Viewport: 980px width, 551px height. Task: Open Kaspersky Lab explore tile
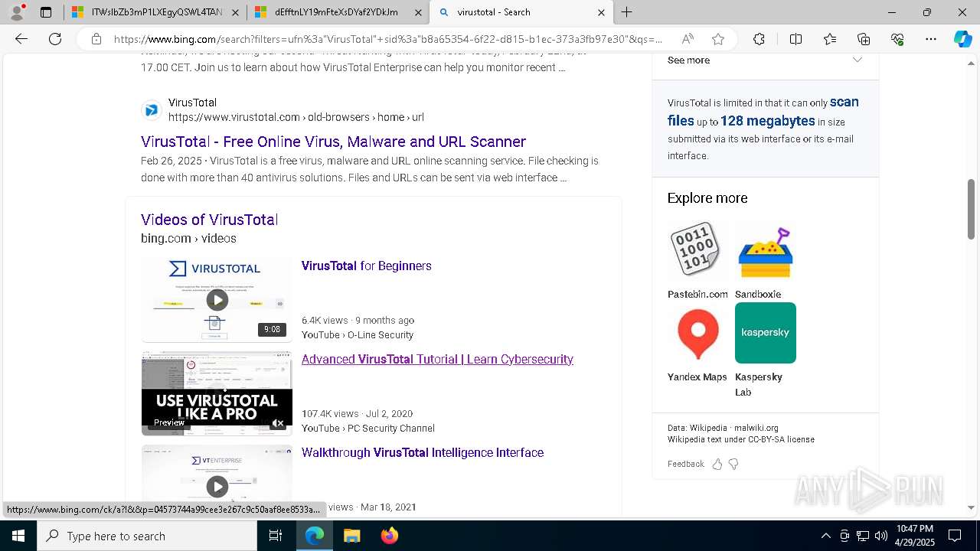[x=765, y=350]
